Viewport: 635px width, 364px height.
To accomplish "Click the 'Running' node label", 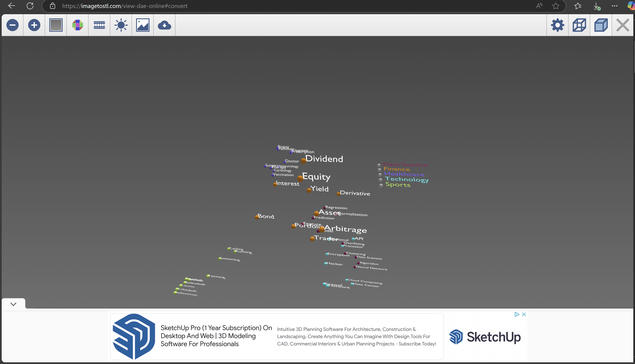I will 244,252.
